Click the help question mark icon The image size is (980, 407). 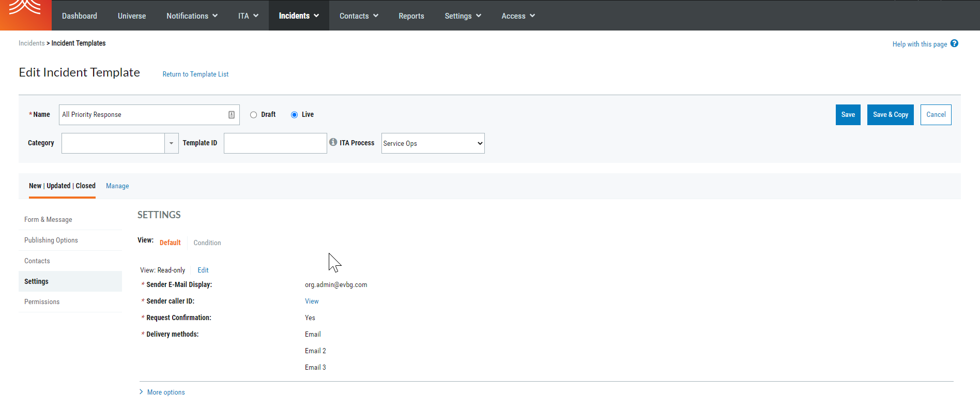[x=954, y=44]
